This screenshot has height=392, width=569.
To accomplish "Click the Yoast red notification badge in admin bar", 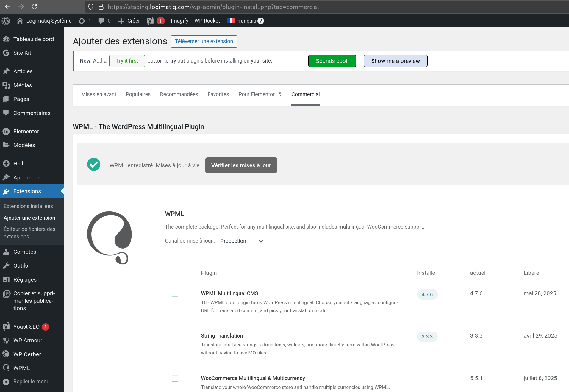I will (x=160, y=21).
